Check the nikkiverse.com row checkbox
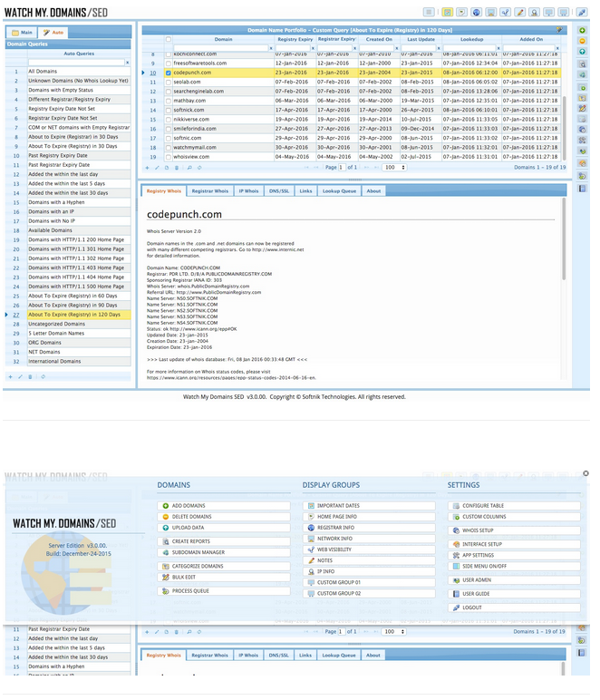The image size is (600, 700). pyautogui.click(x=169, y=120)
